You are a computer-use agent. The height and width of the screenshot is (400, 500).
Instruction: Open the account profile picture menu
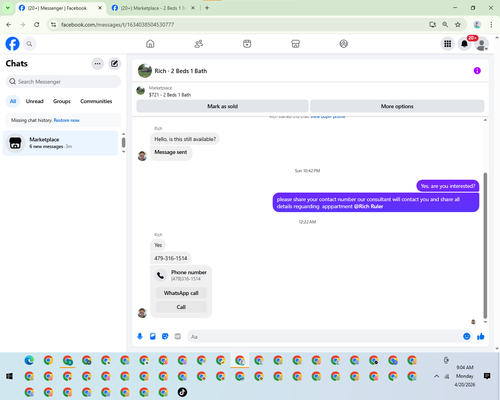(x=481, y=44)
